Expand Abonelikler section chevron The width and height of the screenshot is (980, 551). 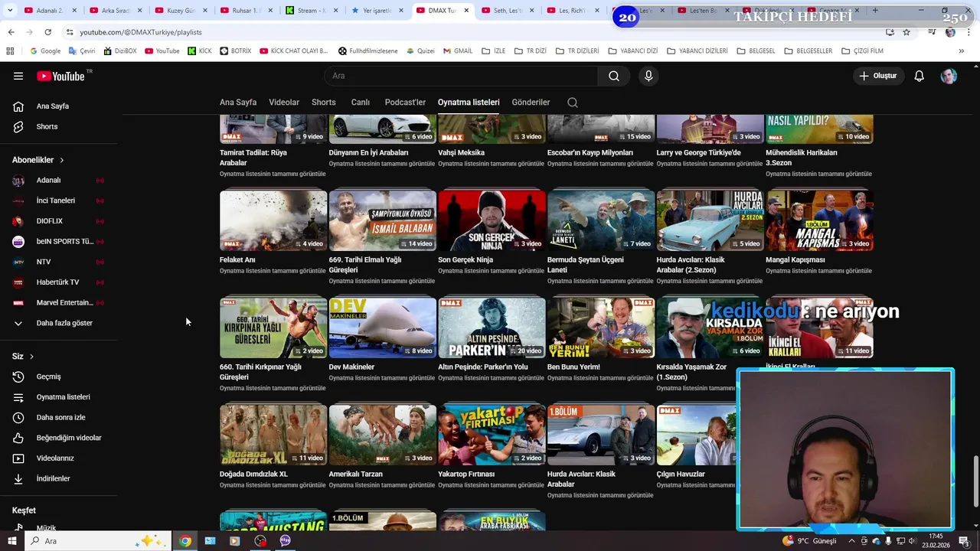tap(61, 160)
